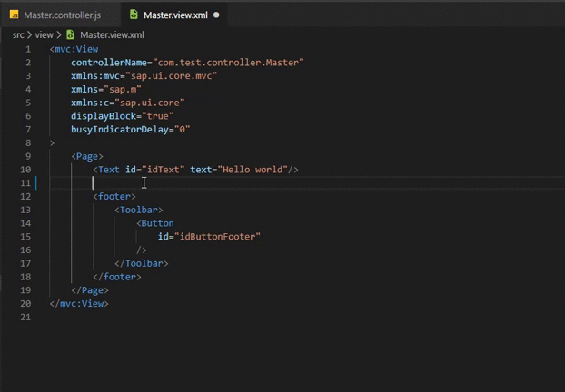
Task: Click the closing Toolbar tag
Action: [142, 263]
